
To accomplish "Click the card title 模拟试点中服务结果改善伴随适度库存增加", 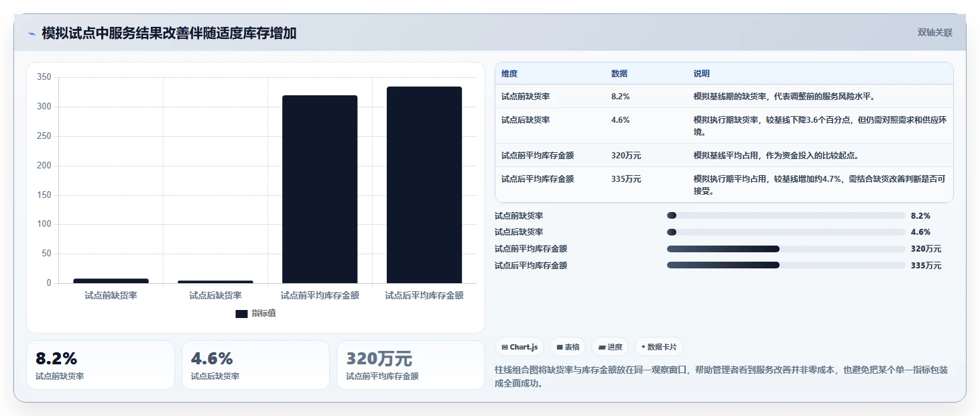I will (169, 34).
